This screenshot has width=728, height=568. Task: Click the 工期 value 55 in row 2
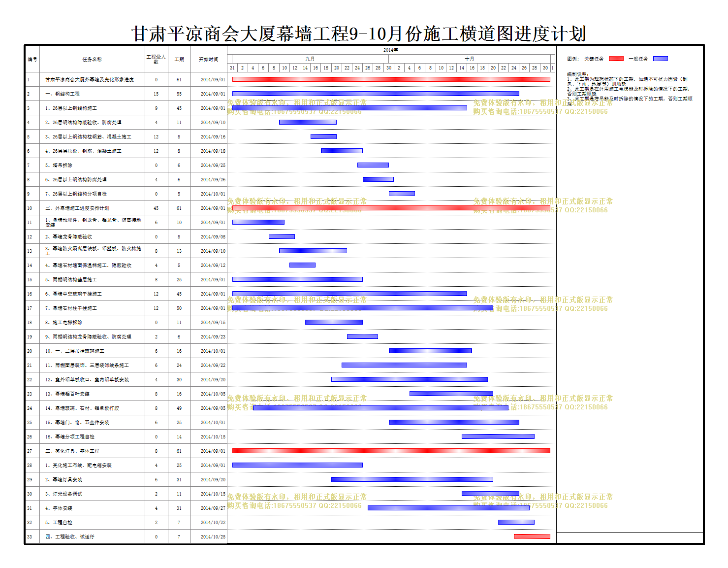179,94
